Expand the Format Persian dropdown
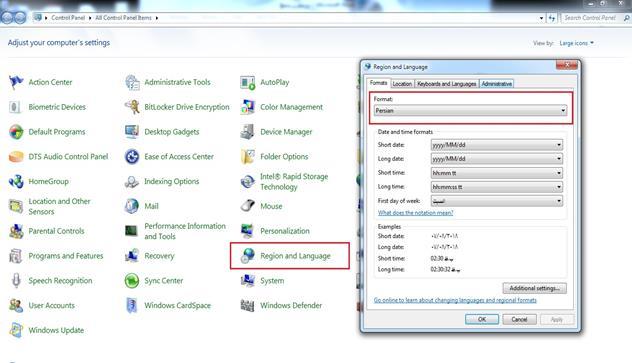Screen dimensions: 632x363 pos(470,110)
